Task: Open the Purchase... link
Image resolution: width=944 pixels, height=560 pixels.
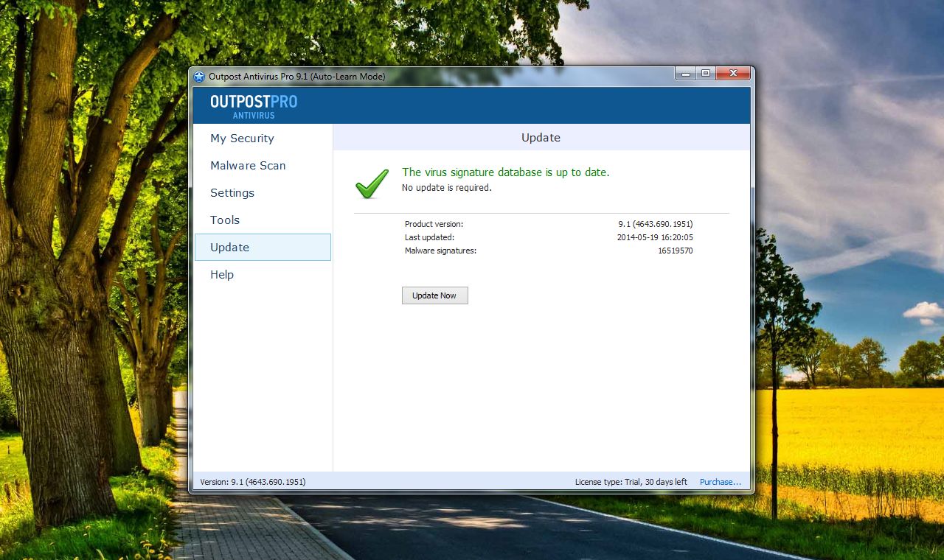Action: point(721,482)
